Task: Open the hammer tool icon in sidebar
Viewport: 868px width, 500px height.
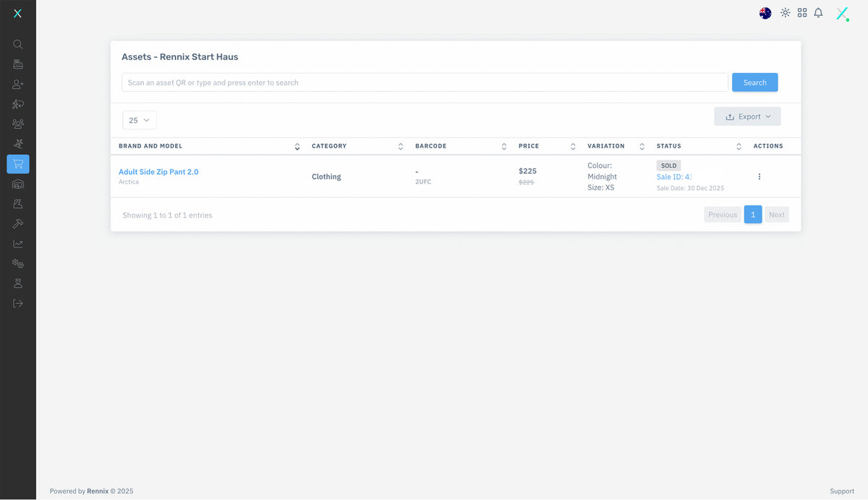Action: pos(18,224)
